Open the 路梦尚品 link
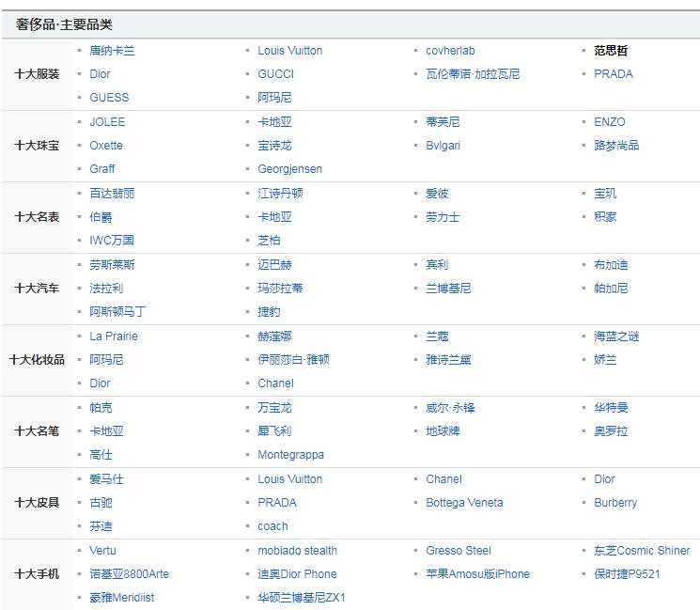The width and height of the screenshot is (700, 610). pyautogui.click(x=616, y=146)
